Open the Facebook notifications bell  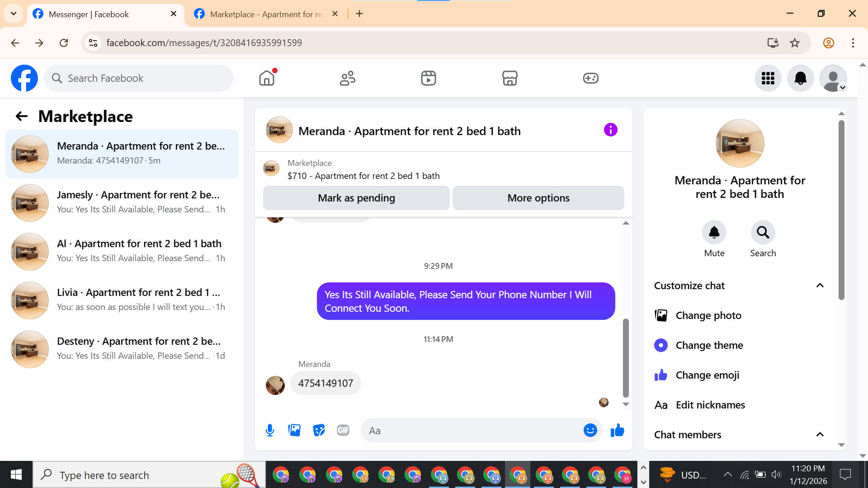(800, 78)
